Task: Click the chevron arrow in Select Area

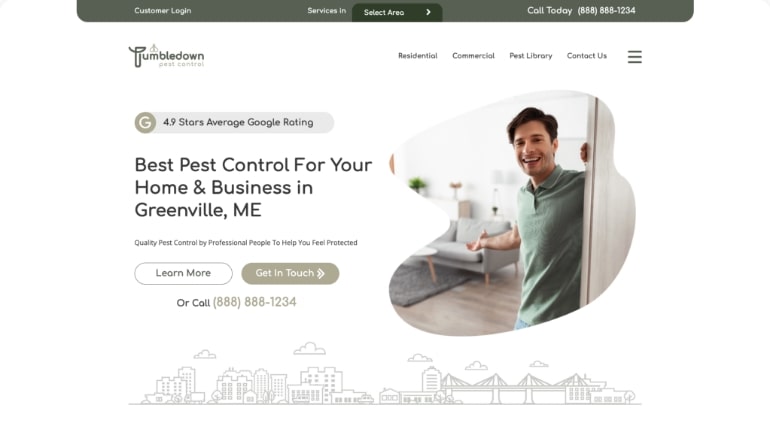Action: [x=428, y=12]
